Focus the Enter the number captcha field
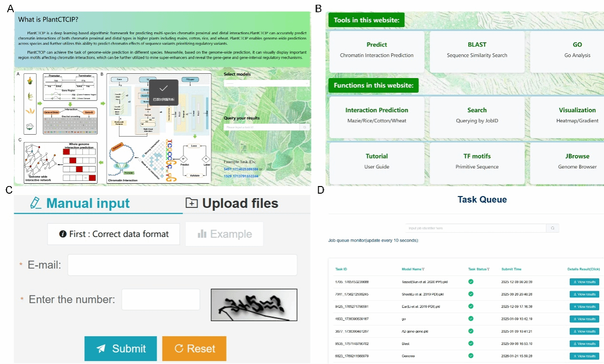The width and height of the screenshot is (604, 364). pyautogui.click(x=161, y=300)
